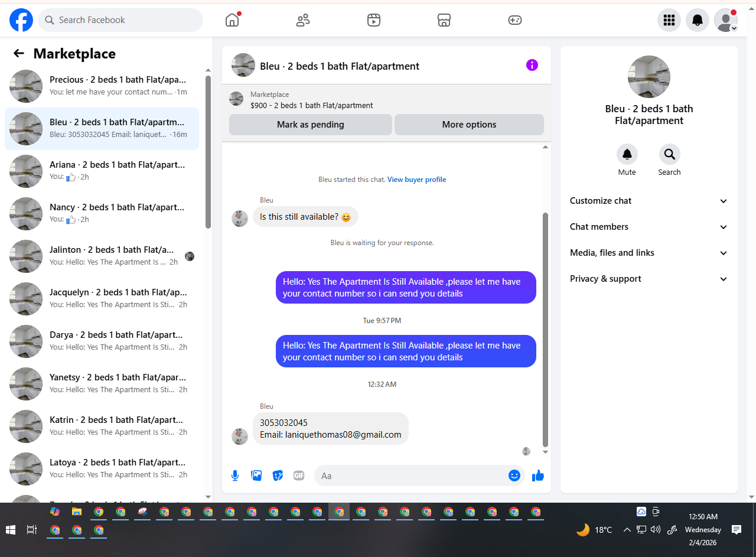Screen dimensions: 756x557
Task: Open the volume control in tray
Action: click(x=655, y=530)
